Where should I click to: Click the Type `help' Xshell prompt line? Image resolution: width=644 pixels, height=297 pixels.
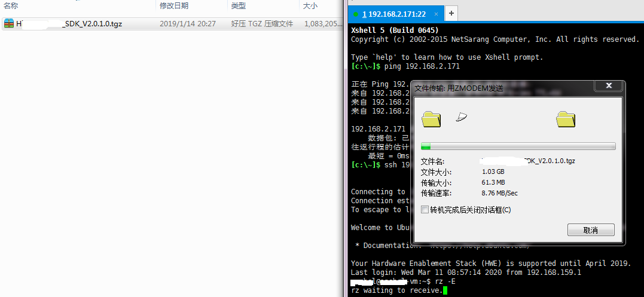(x=447, y=57)
